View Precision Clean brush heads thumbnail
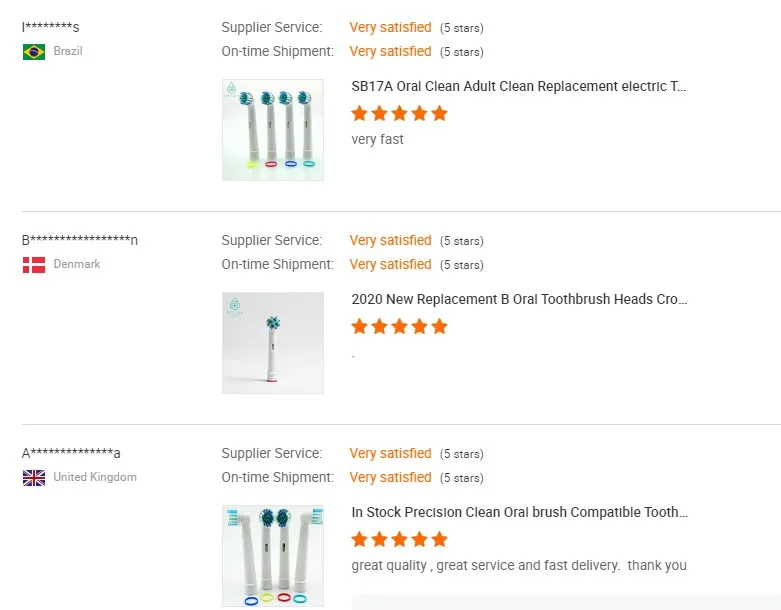Image resolution: width=781 pixels, height=610 pixels. (x=273, y=556)
